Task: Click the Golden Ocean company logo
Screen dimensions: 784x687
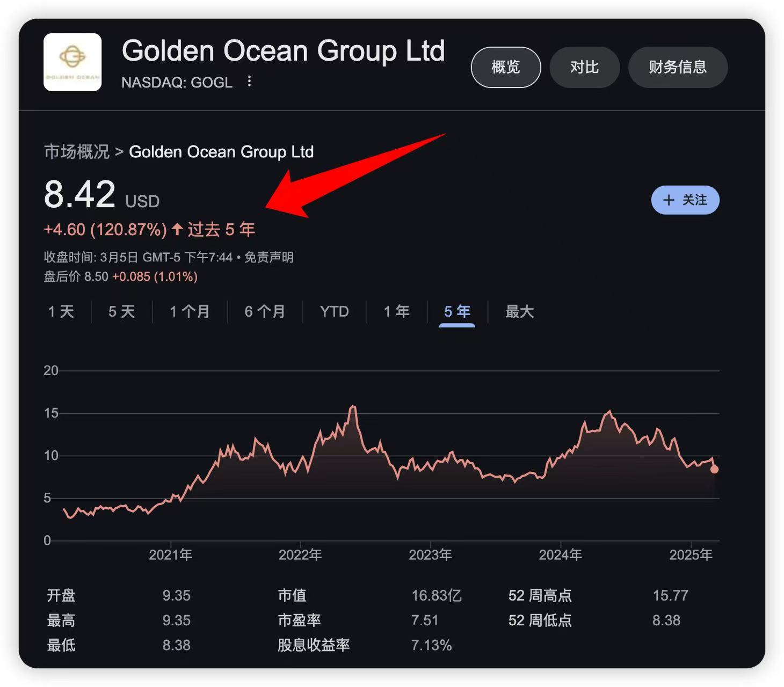Action: click(x=72, y=62)
